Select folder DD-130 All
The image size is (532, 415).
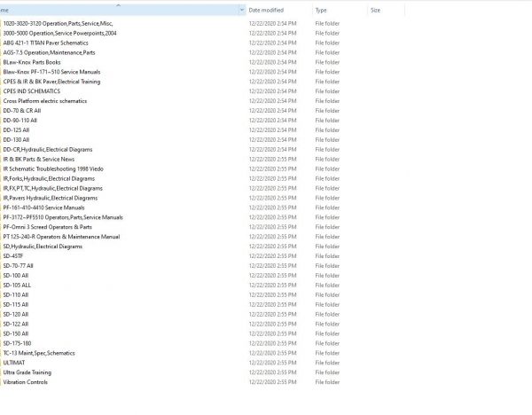pos(16,140)
